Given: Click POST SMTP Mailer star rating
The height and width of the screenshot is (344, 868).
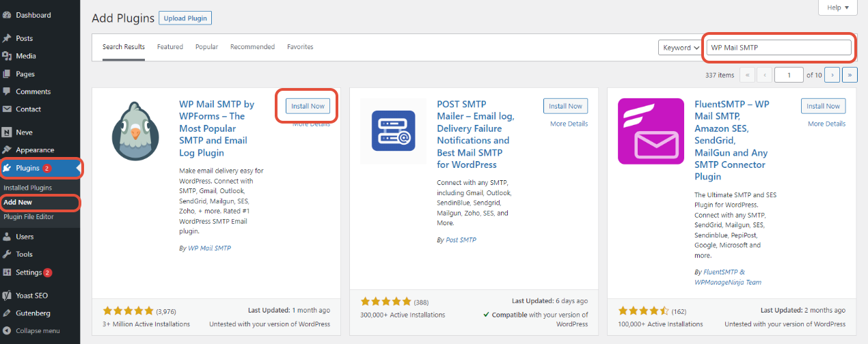Looking at the screenshot, I should click(386, 301).
